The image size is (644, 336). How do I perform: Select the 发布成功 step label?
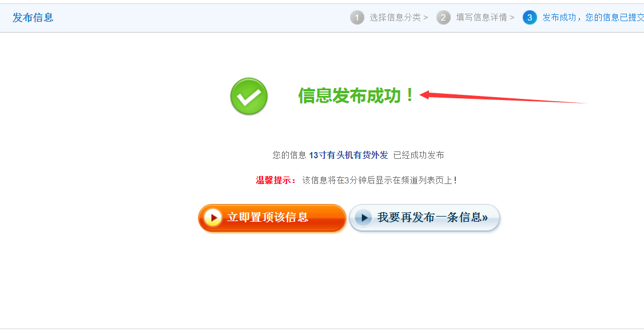tap(559, 18)
